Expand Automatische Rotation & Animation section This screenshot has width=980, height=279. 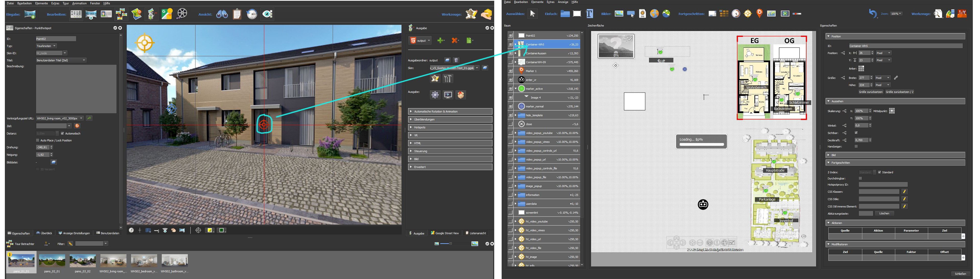pos(450,111)
